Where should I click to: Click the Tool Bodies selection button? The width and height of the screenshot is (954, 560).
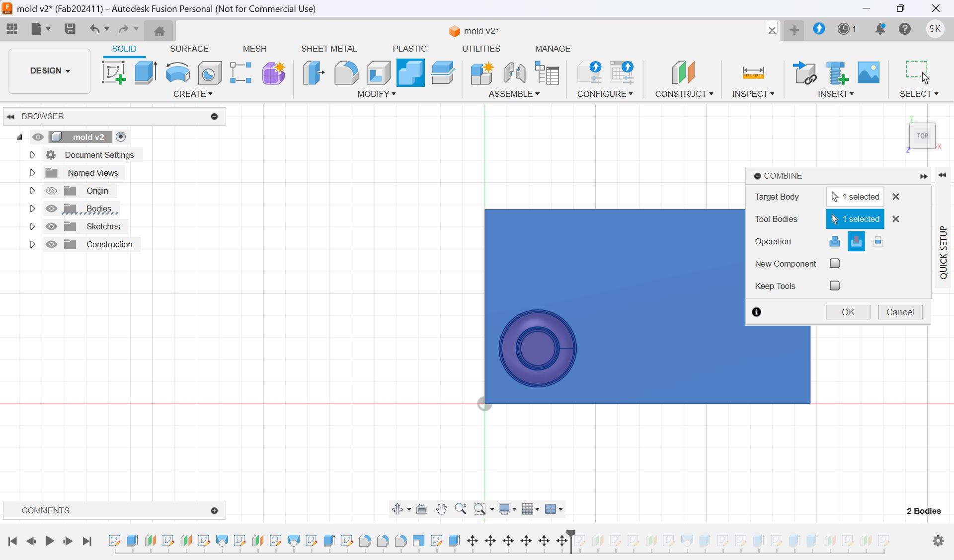click(855, 219)
